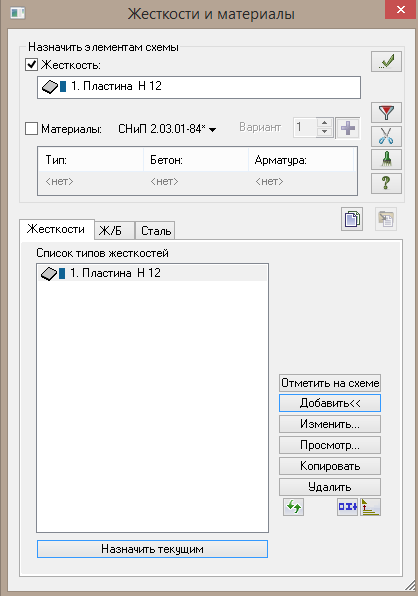Click the Добавить<< button

click(330, 403)
